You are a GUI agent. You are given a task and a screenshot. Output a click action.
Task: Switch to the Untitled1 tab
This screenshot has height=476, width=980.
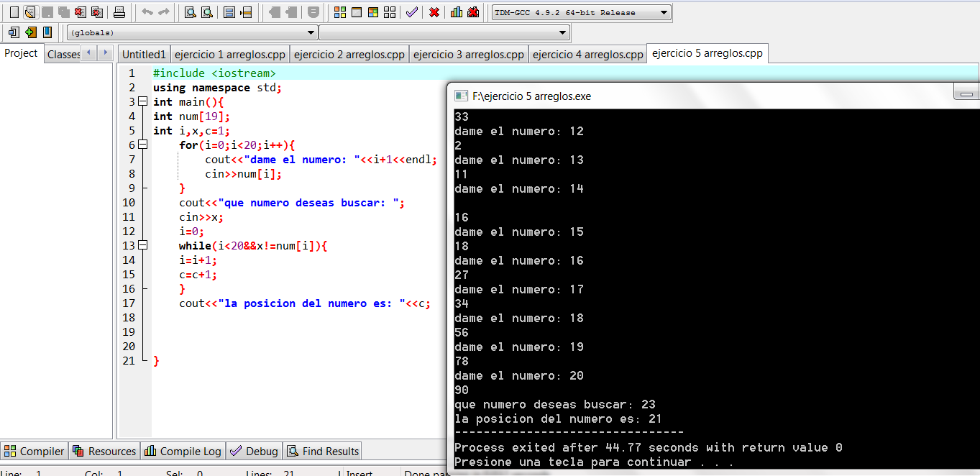pyautogui.click(x=144, y=53)
